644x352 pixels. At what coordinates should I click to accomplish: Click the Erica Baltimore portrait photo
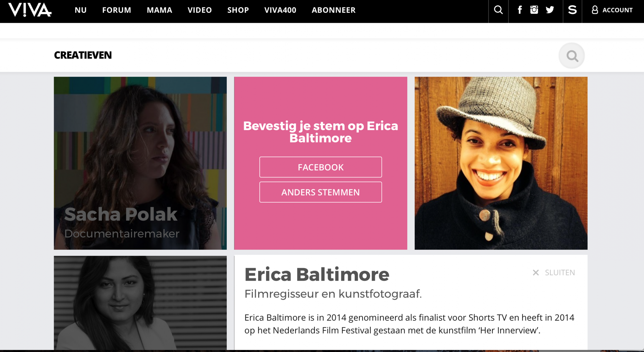coord(501,163)
